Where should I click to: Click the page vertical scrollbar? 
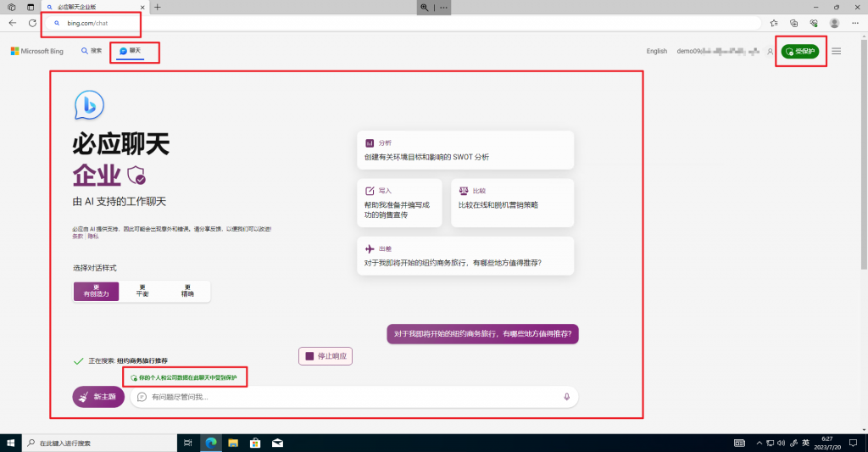coord(863,170)
